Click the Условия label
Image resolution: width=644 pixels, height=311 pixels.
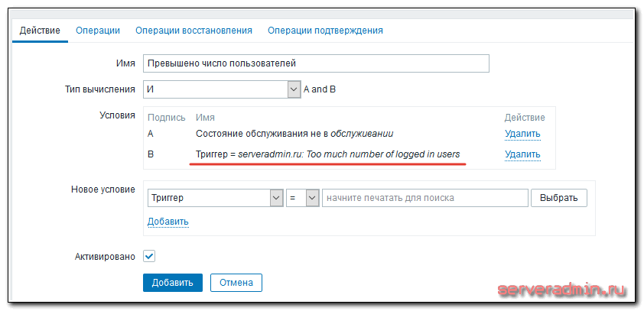[x=118, y=115]
